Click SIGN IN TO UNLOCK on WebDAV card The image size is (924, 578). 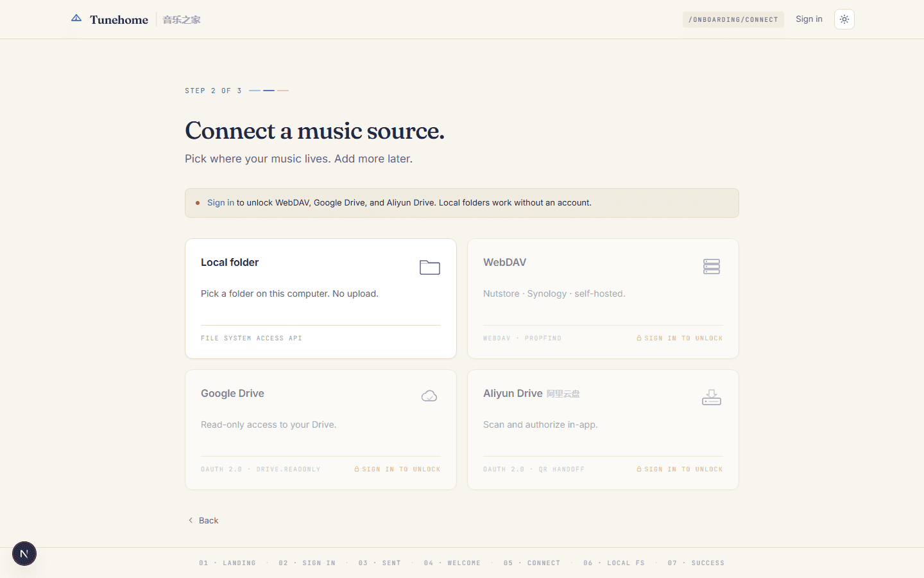click(x=683, y=338)
